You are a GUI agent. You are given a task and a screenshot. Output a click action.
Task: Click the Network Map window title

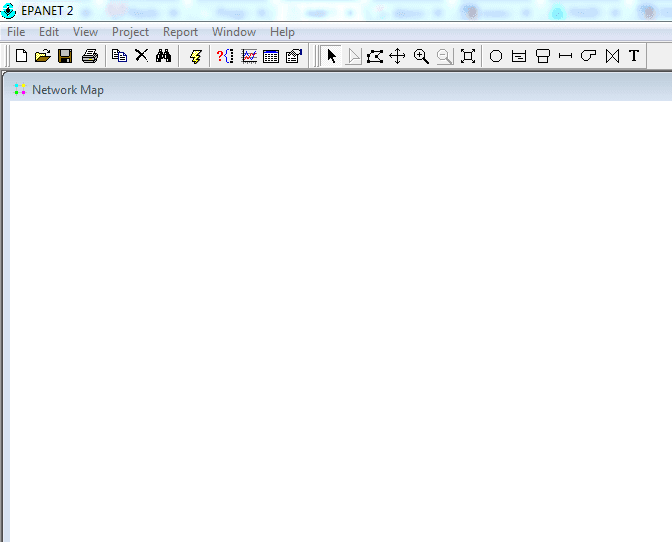pos(68,90)
